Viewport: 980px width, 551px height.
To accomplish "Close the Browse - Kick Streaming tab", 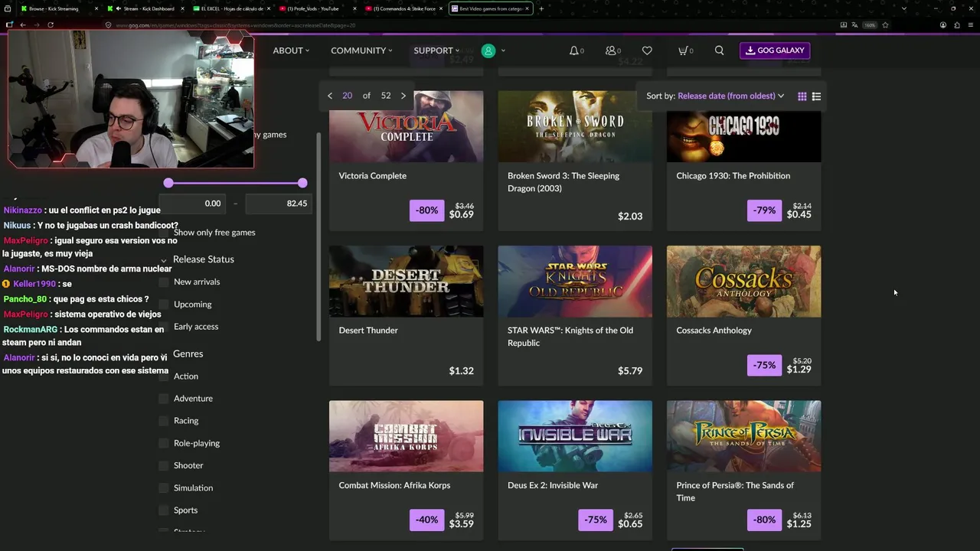I will 96,8.
